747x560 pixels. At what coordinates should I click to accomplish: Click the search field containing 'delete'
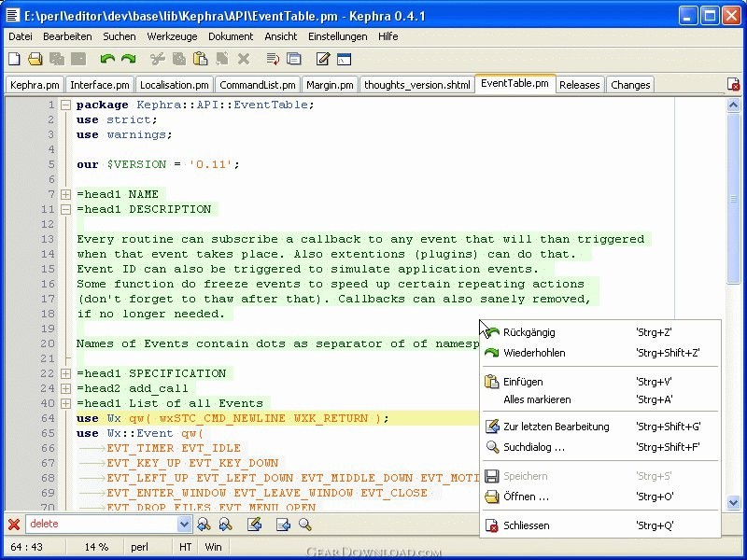point(102,525)
